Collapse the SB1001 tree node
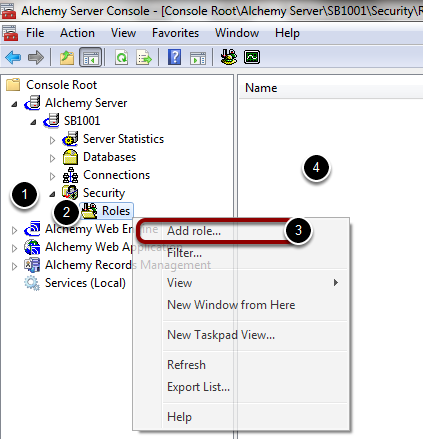 tap(33, 122)
